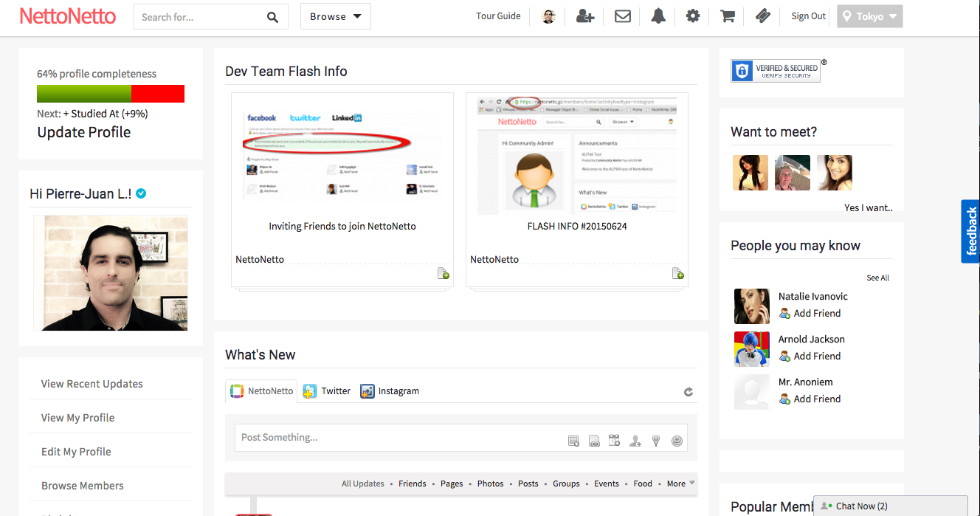Insert an emoticon into the post
This screenshot has width=980, height=516.
677,441
